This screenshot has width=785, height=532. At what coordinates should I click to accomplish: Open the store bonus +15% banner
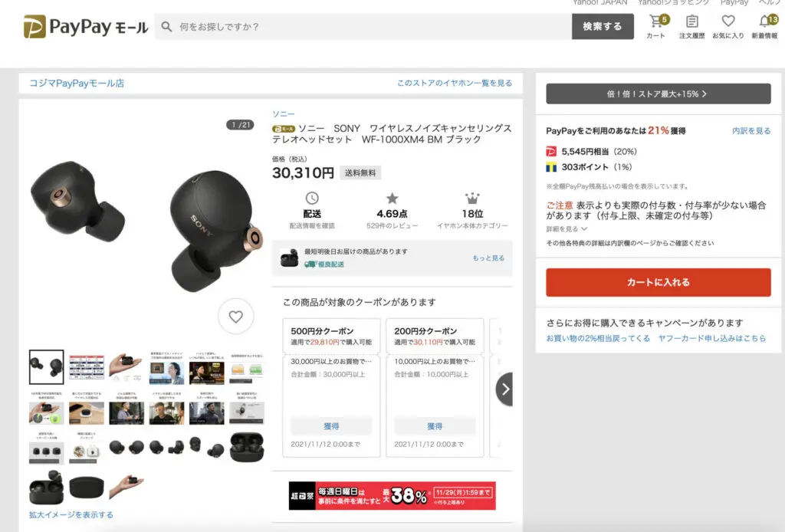658,94
